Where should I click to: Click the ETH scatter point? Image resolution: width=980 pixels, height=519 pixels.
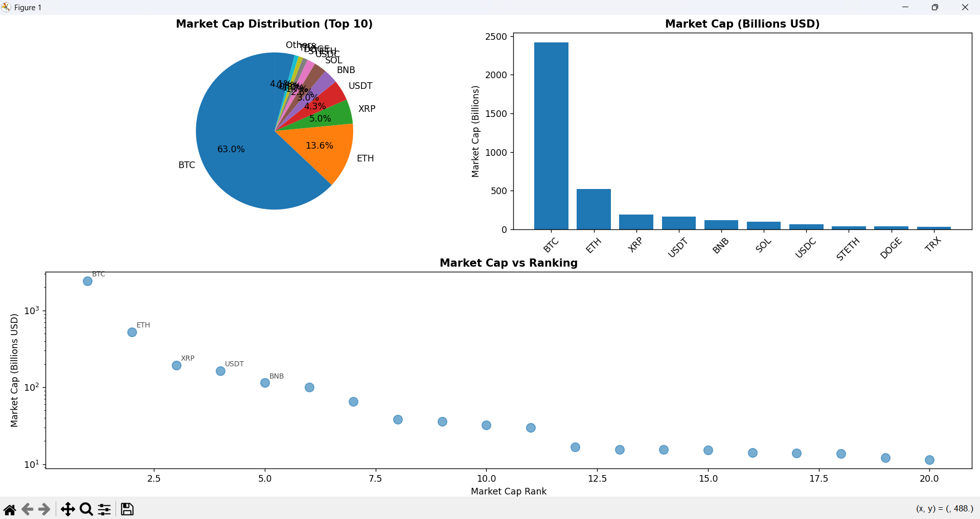(x=132, y=333)
